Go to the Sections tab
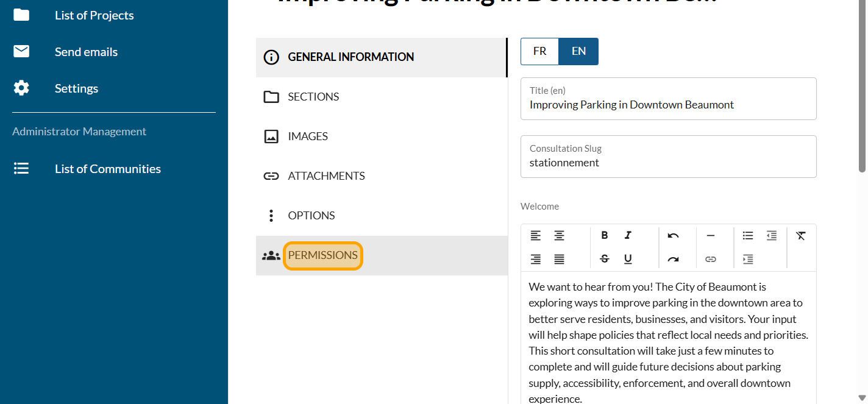The image size is (868, 404). point(313,97)
